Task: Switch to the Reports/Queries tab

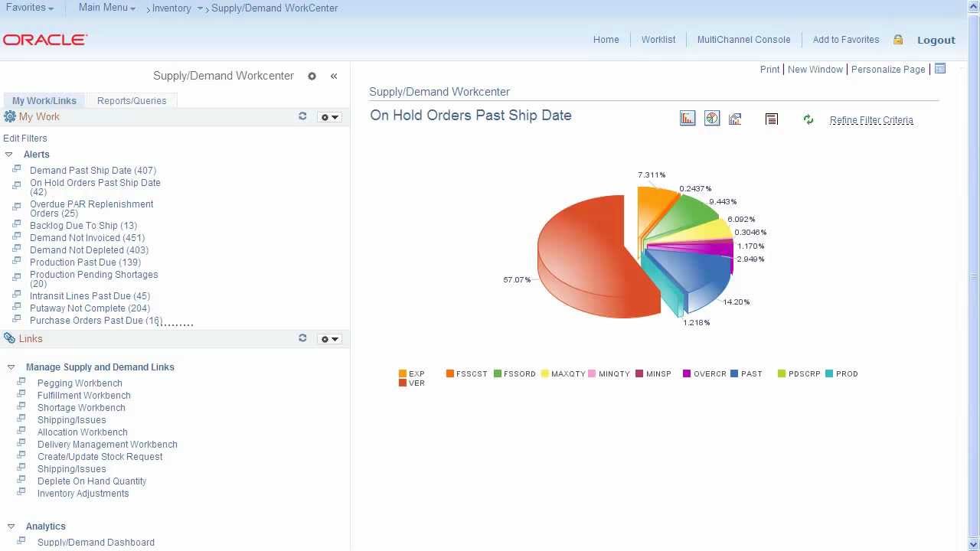Action: [x=132, y=100]
